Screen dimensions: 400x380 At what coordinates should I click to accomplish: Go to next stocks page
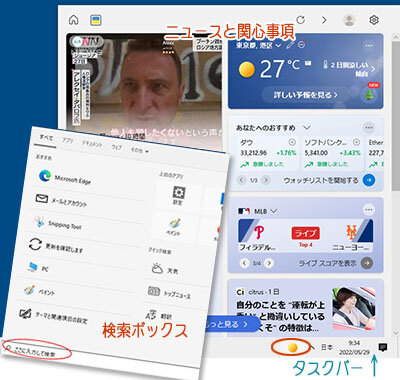[265, 180]
